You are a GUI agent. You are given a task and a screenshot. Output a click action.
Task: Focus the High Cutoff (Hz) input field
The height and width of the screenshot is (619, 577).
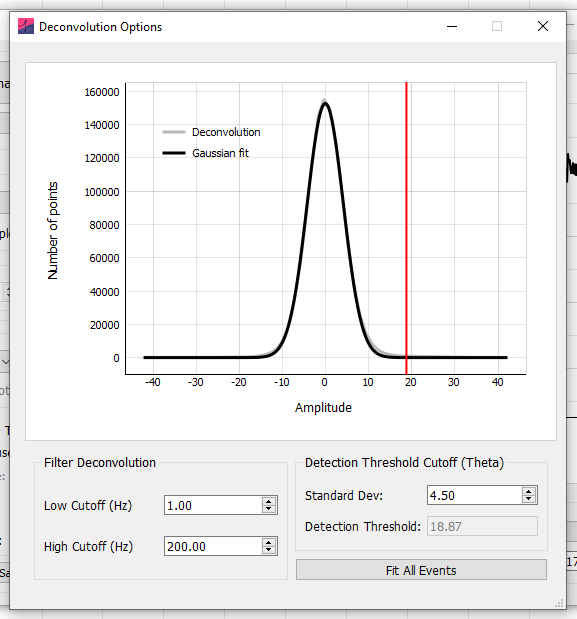click(213, 546)
